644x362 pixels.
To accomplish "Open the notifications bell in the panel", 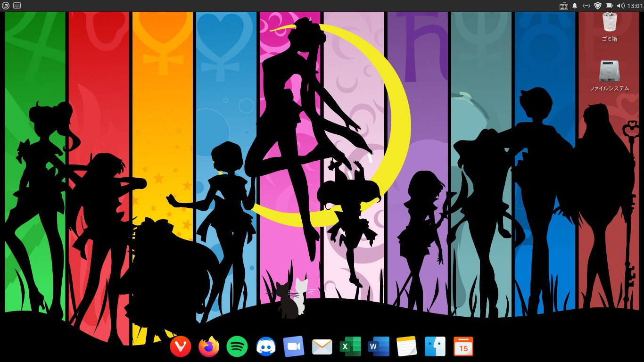I will tap(575, 6).
